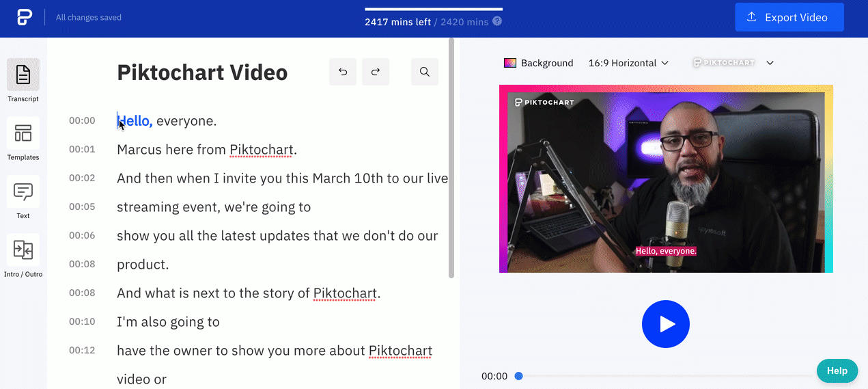Open the Intro / Outro panel
Screen dimensions: 868x389
click(x=23, y=256)
